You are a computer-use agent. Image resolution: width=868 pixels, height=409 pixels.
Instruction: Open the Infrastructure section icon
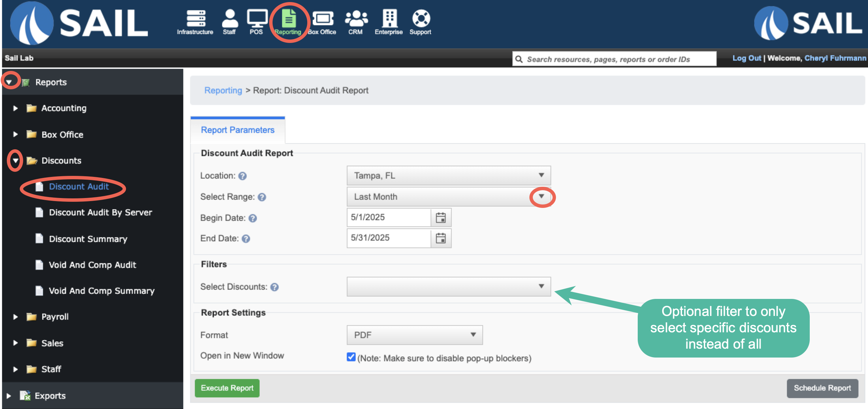pos(196,18)
